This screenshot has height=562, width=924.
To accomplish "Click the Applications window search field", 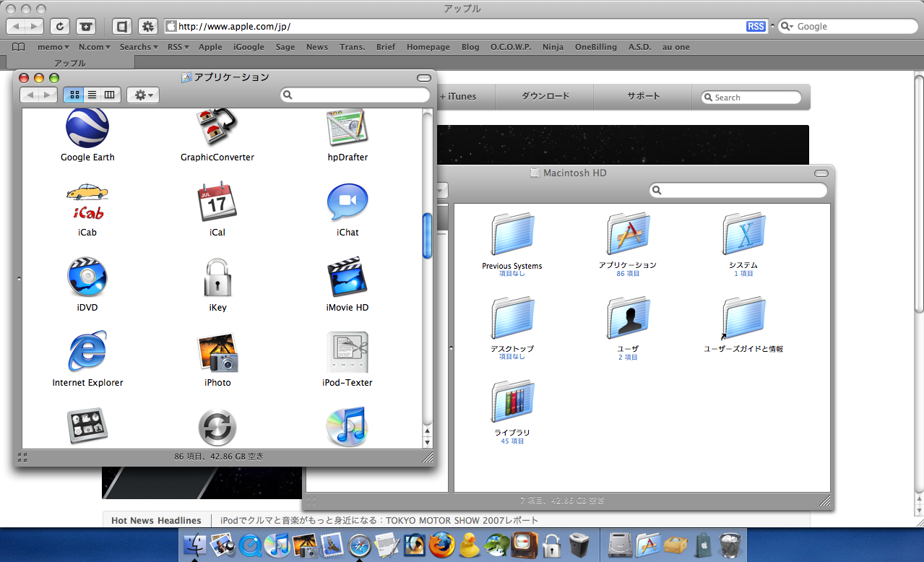I will point(355,95).
